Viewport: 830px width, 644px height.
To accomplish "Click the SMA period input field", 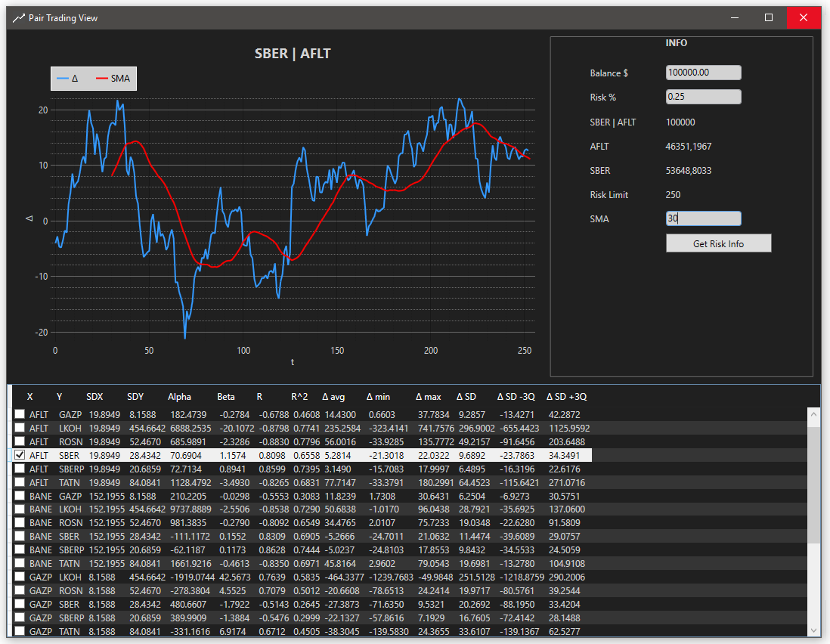I will pos(703,218).
